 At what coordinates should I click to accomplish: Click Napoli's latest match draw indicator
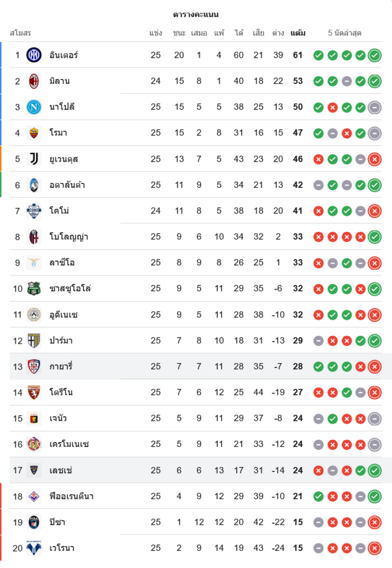coord(374,107)
